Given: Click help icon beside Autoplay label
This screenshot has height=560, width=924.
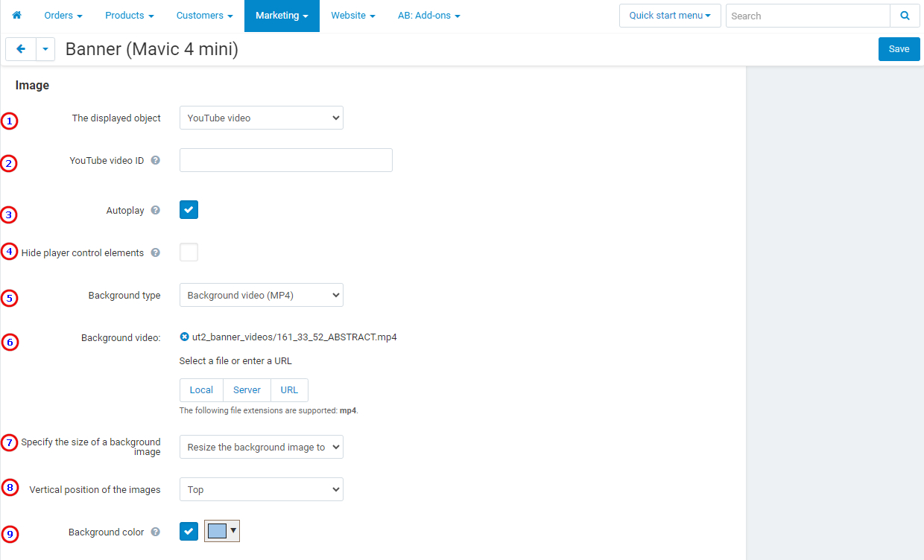Looking at the screenshot, I should (156, 211).
